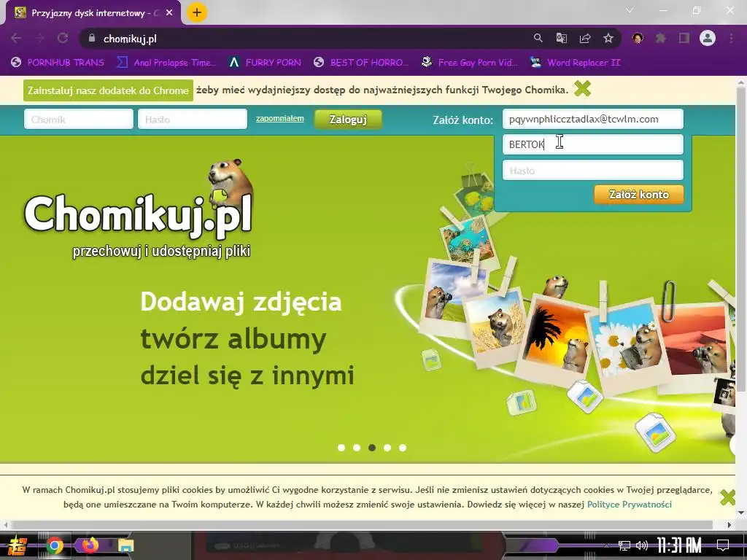Expand the tab search chevron

[630, 10]
